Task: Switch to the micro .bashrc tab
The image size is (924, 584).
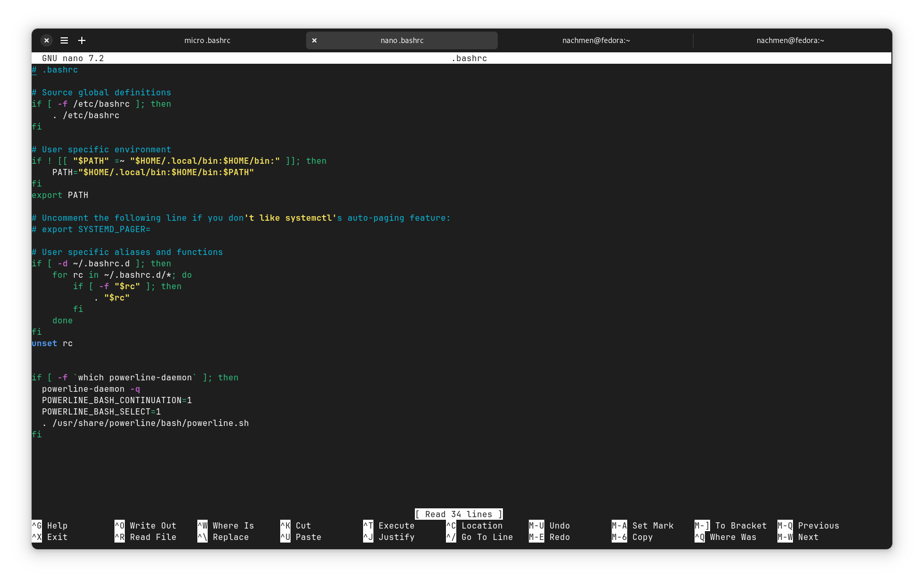Action: pyautogui.click(x=207, y=40)
